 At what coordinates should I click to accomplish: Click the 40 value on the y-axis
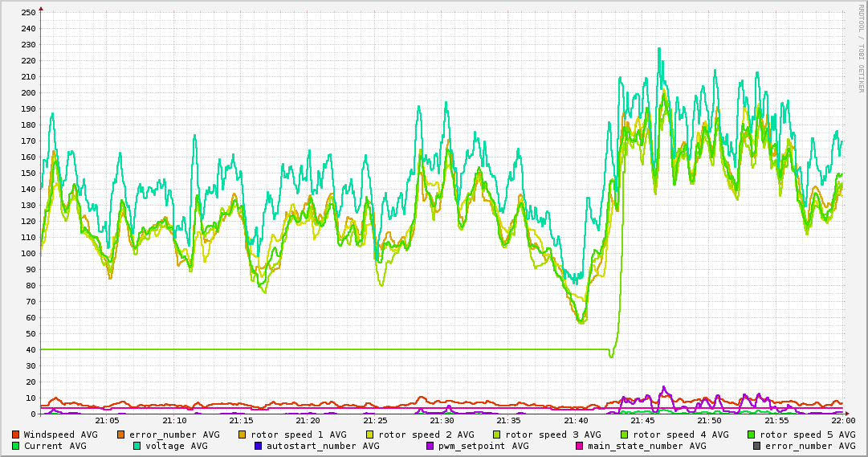31,349
